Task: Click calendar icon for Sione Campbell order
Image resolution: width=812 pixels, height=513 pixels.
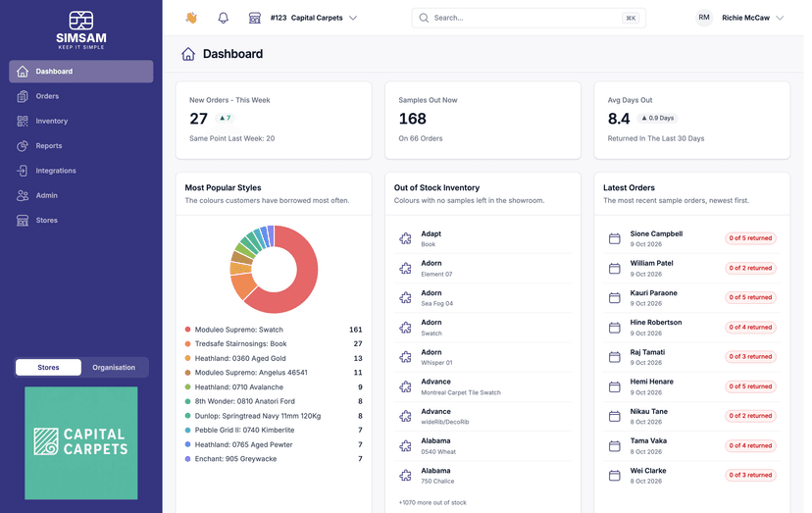Action: tap(614, 238)
